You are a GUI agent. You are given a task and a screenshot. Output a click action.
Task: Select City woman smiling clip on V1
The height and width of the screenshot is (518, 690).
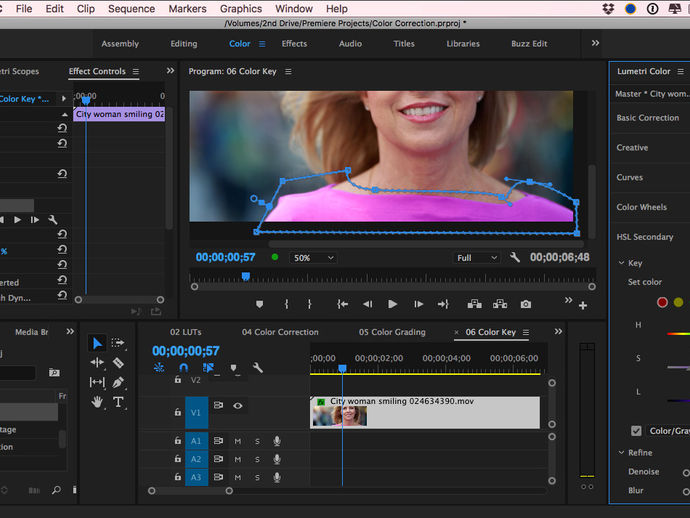click(x=425, y=412)
